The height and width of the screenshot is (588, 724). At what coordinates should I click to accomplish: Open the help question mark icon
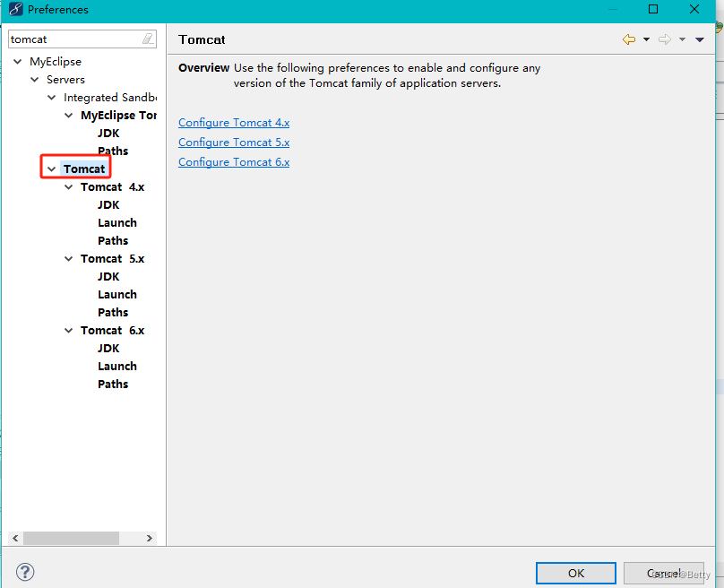tap(25, 572)
